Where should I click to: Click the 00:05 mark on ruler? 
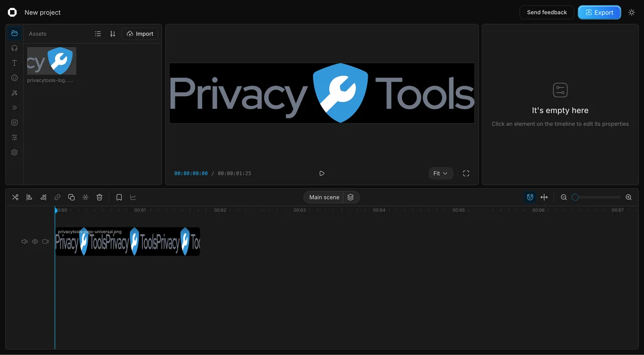click(459, 210)
